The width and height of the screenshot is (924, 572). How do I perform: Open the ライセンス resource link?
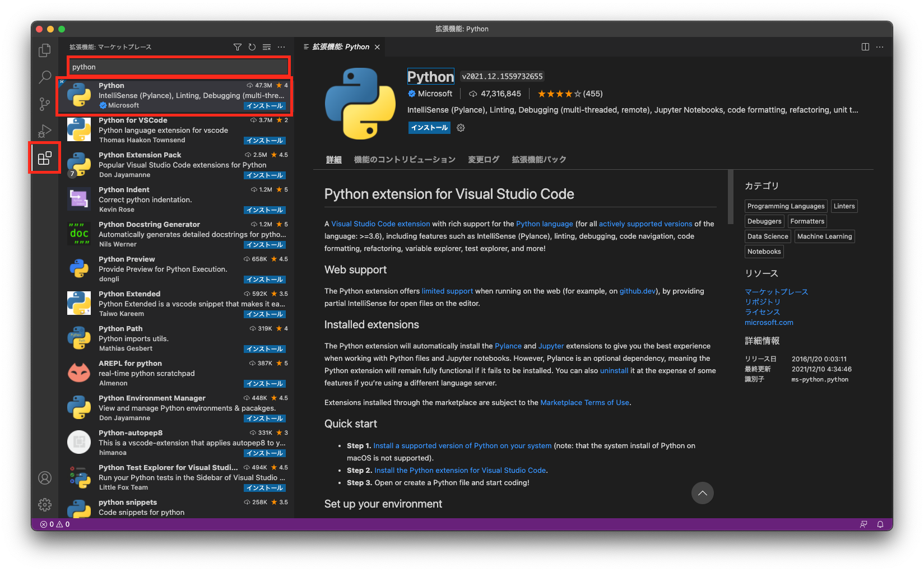(762, 312)
